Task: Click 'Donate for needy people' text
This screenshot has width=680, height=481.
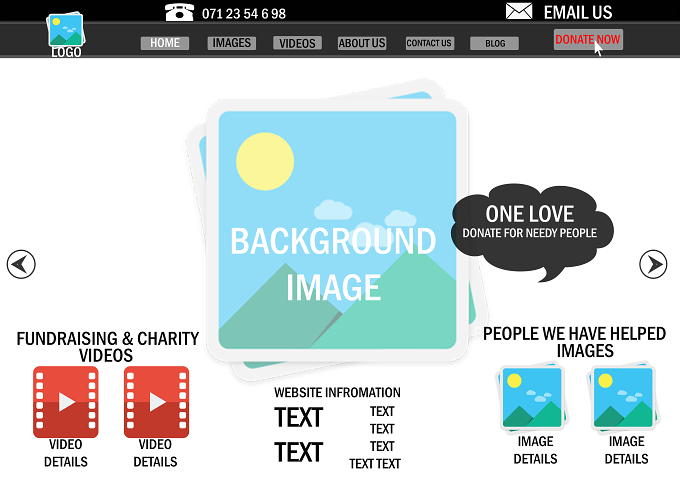Action: tap(530, 233)
